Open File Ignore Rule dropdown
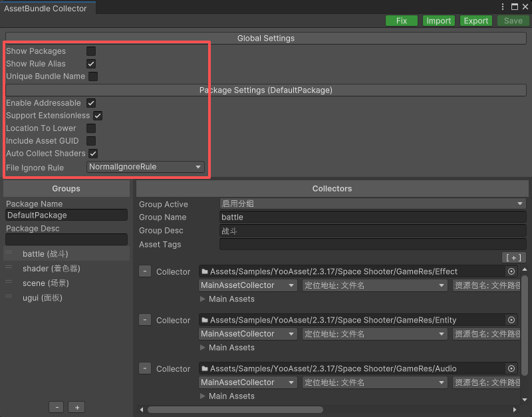This screenshot has height=417, width=532. pyautogui.click(x=146, y=167)
